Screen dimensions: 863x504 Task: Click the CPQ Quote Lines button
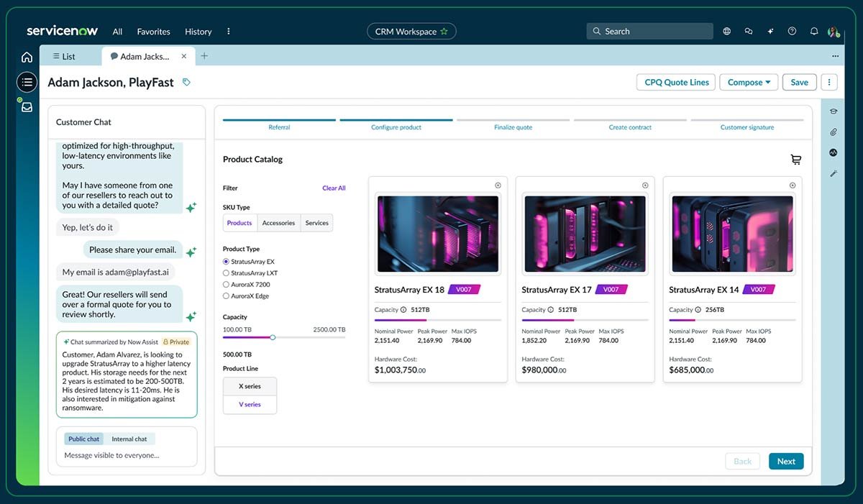coord(676,83)
